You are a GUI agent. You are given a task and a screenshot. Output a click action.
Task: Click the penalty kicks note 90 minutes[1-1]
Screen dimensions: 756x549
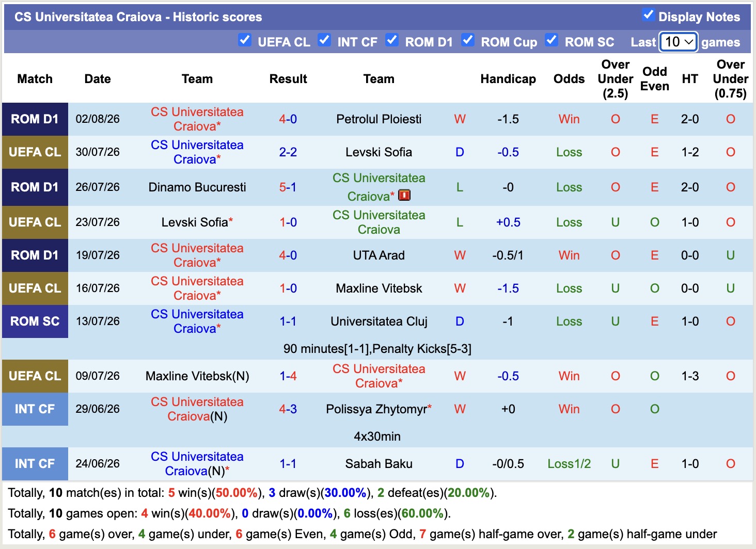coord(377,349)
